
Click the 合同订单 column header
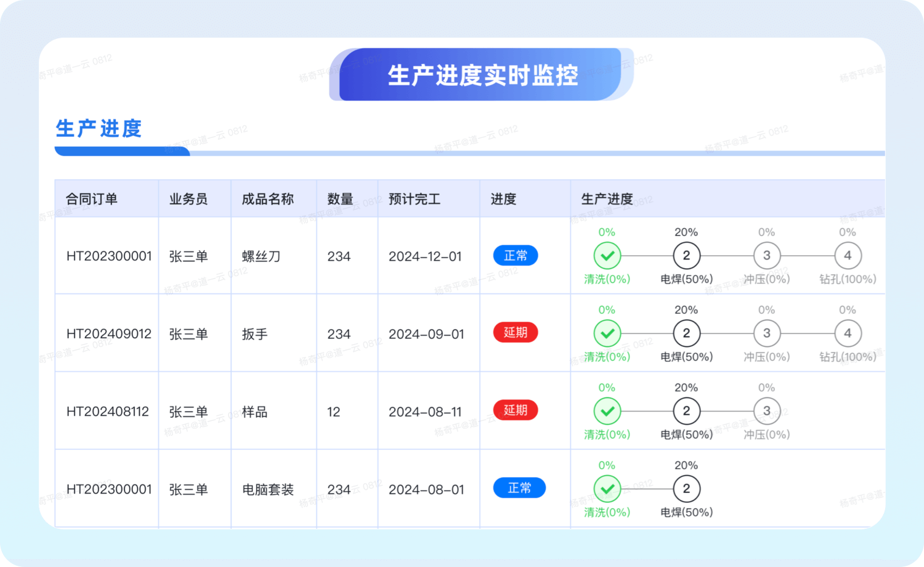[x=92, y=199]
